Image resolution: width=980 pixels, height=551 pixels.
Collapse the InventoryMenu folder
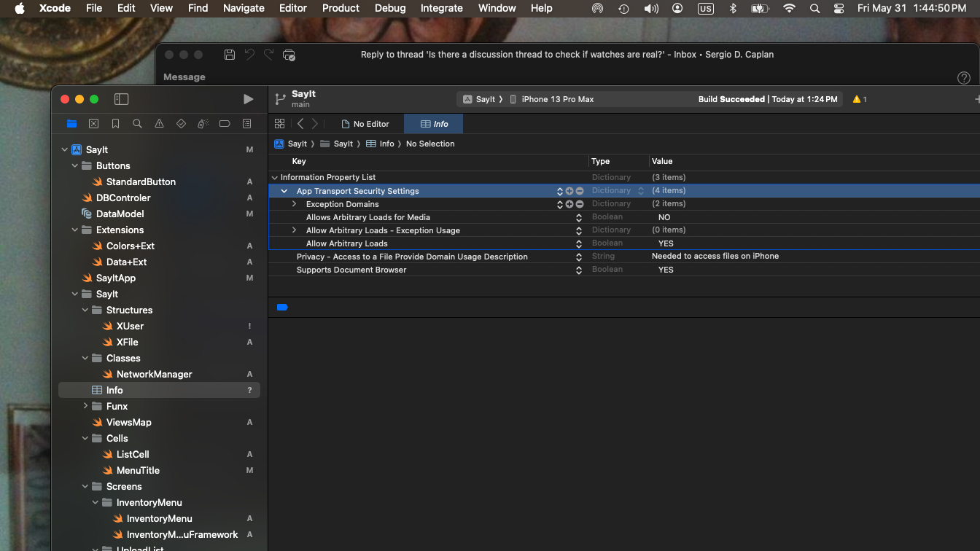coord(96,503)
